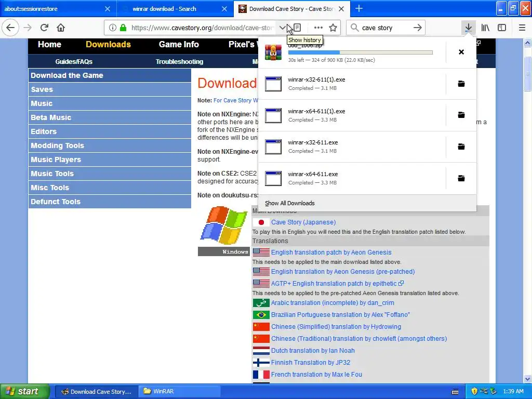Open containing folder for winrar-x32-611(1).exe
This screenshot has height=399, width=532.
[x=461, y=84]
